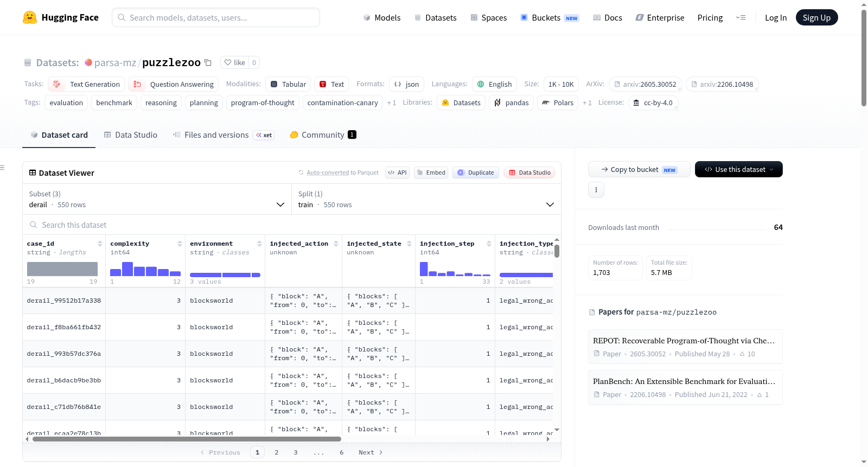Open the Use this dataset dropdown
Viewport: 868px width, 467px height.
[x=739, y=169]
